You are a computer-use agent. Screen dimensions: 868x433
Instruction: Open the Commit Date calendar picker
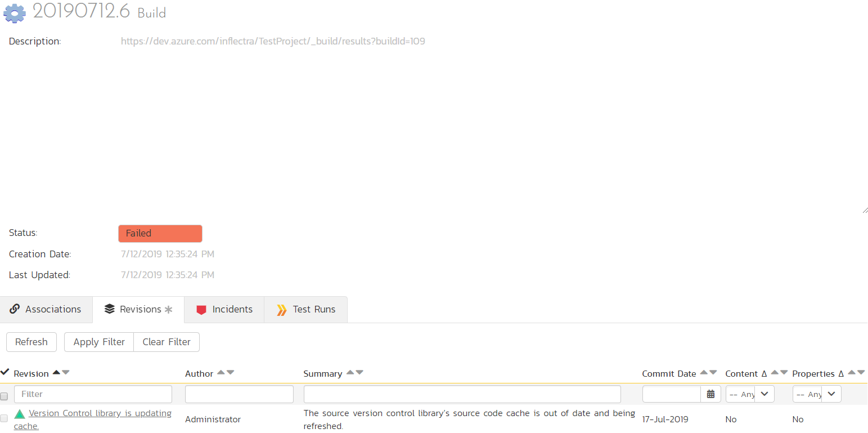click(710, 394)
